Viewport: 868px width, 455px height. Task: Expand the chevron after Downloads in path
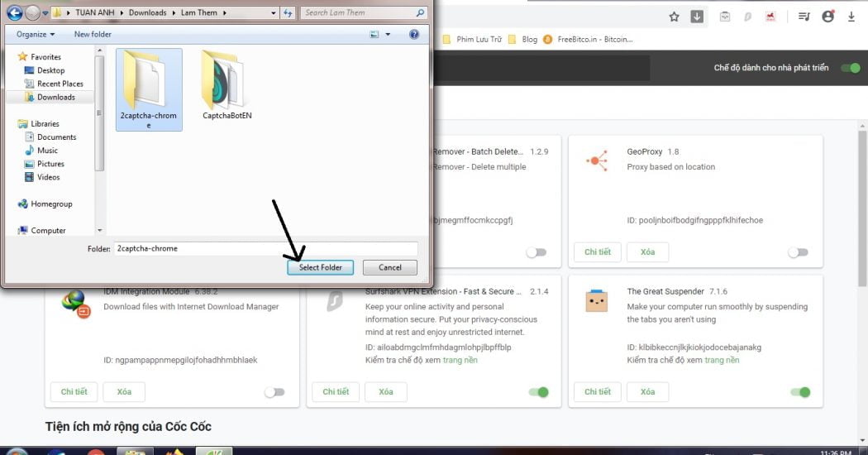click(x=174, y=12)
